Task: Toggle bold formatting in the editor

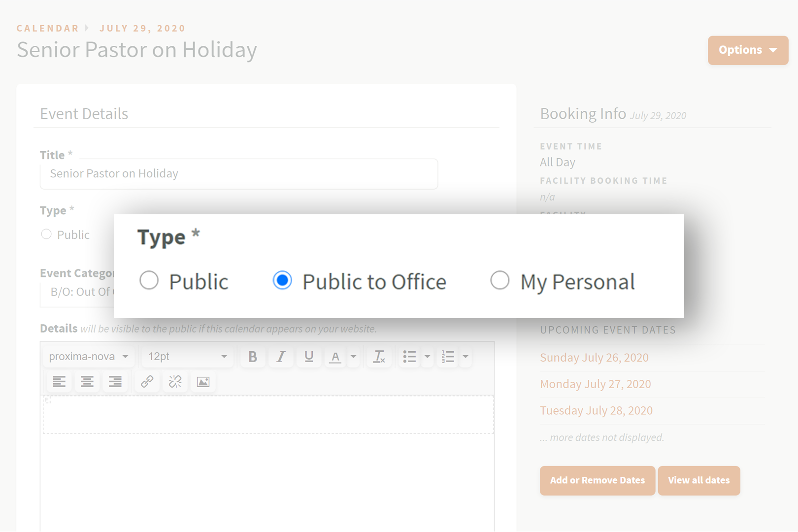Action: 252,357
